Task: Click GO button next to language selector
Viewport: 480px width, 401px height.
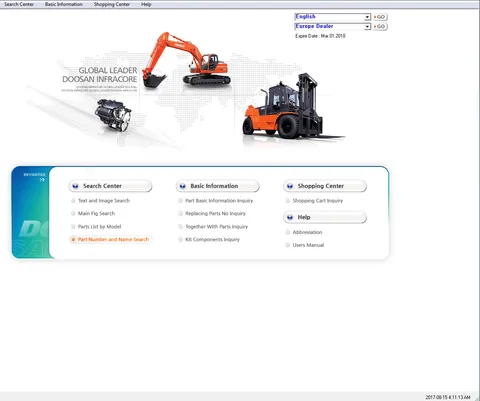Action: pos(380,17)
